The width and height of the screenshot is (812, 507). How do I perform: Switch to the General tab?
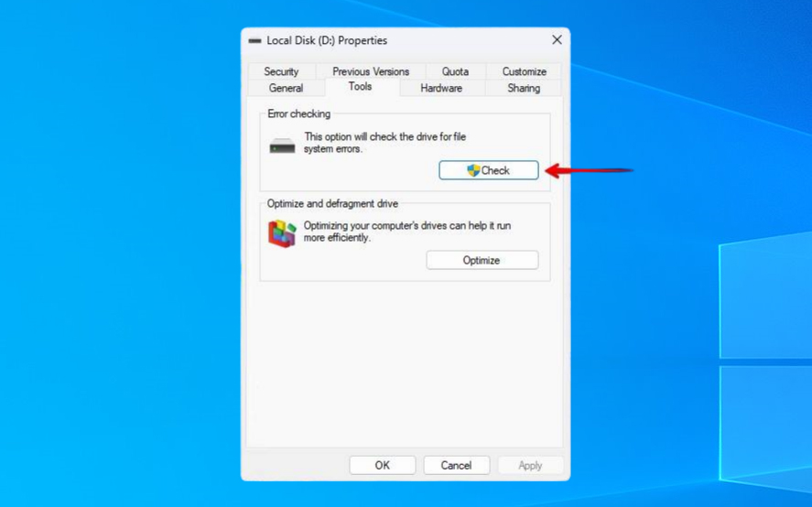[x=286, y=88]
